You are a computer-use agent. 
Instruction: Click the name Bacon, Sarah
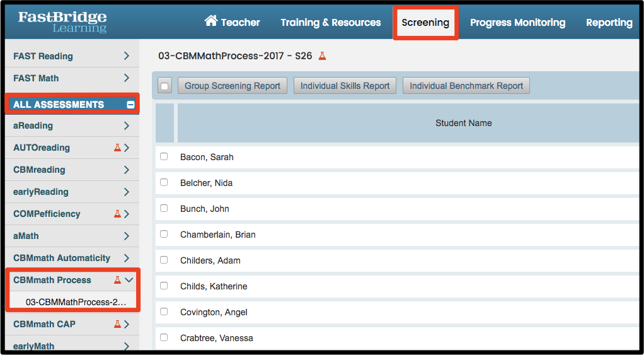pyautogui.click(x=207, y=157)
